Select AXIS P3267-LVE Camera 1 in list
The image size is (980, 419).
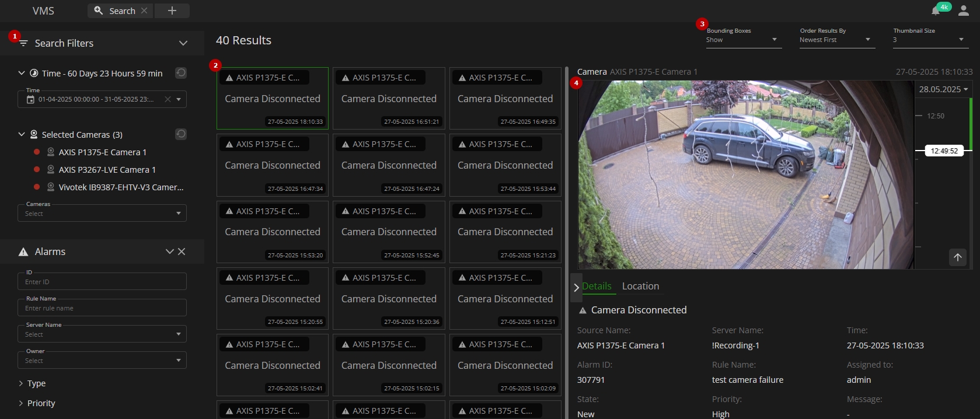pyautogui.click(x=107, y=170)
